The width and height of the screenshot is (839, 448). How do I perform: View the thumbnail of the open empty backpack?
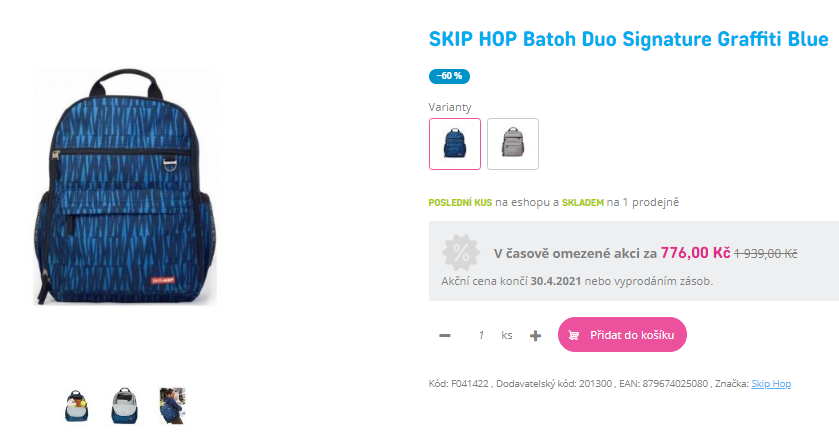tap(125, 406)
